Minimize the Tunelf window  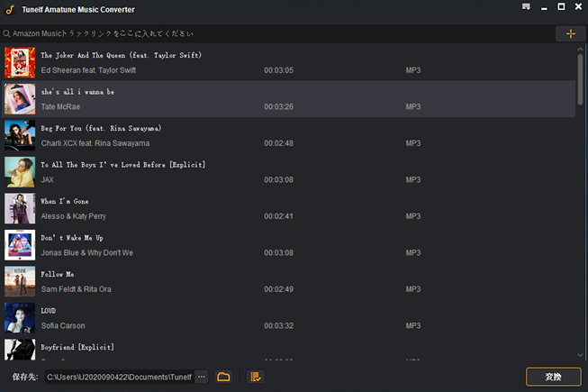tap(544, 8)
